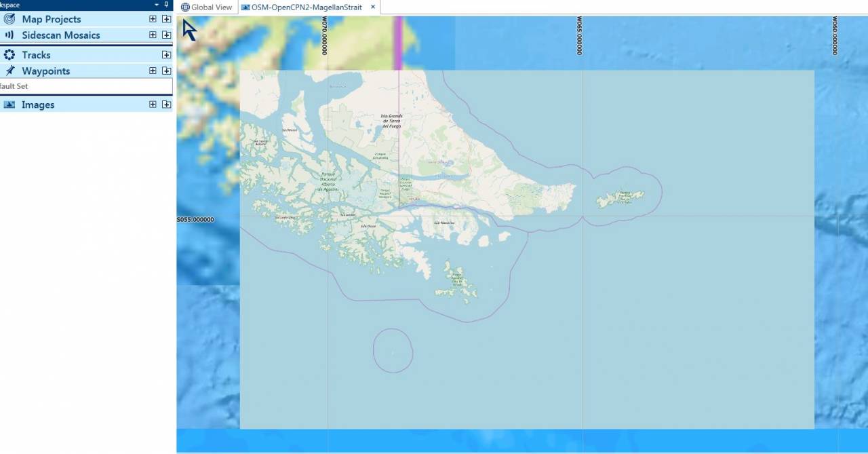Image resolution: width=868 pixels, height=454 pixels.
Task: Click the Images picture icon
Action: pyautogui.click(x=9, y=105)
